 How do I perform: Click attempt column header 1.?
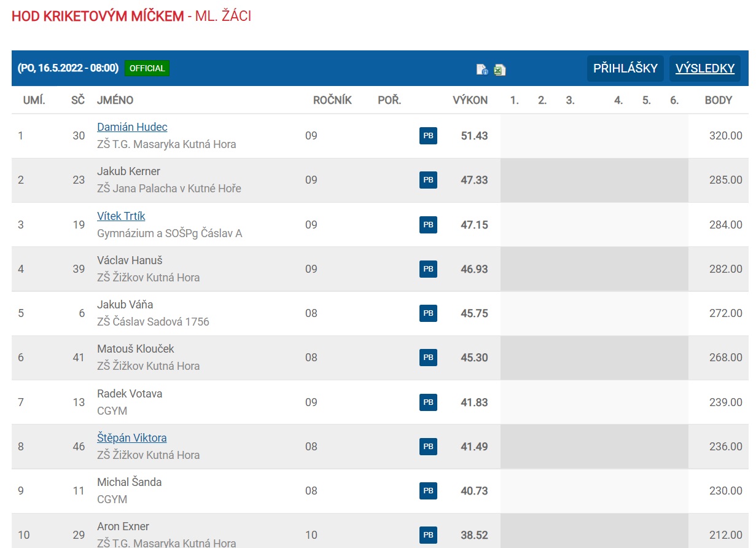click(x=515, y=100)
